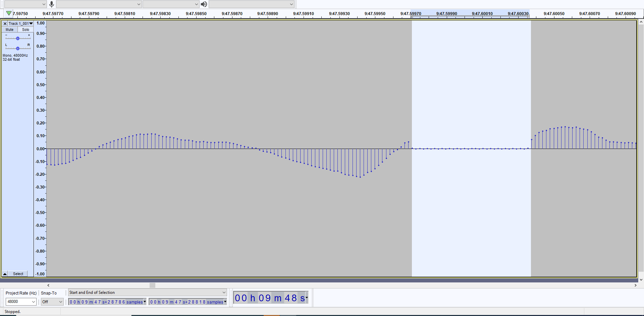Screen dimensions: 644x316
Task: Open Start and End of Selection dropdown
Action: [148, 293]
